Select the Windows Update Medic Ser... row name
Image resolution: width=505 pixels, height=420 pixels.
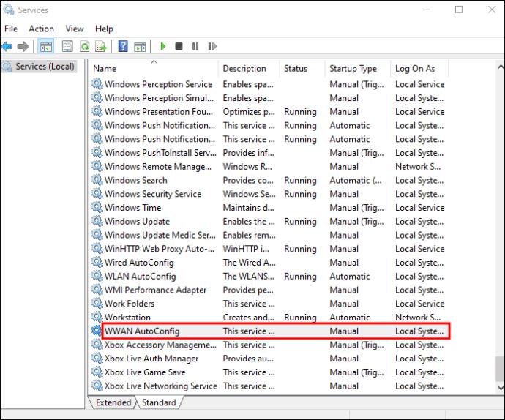[160, 235]
